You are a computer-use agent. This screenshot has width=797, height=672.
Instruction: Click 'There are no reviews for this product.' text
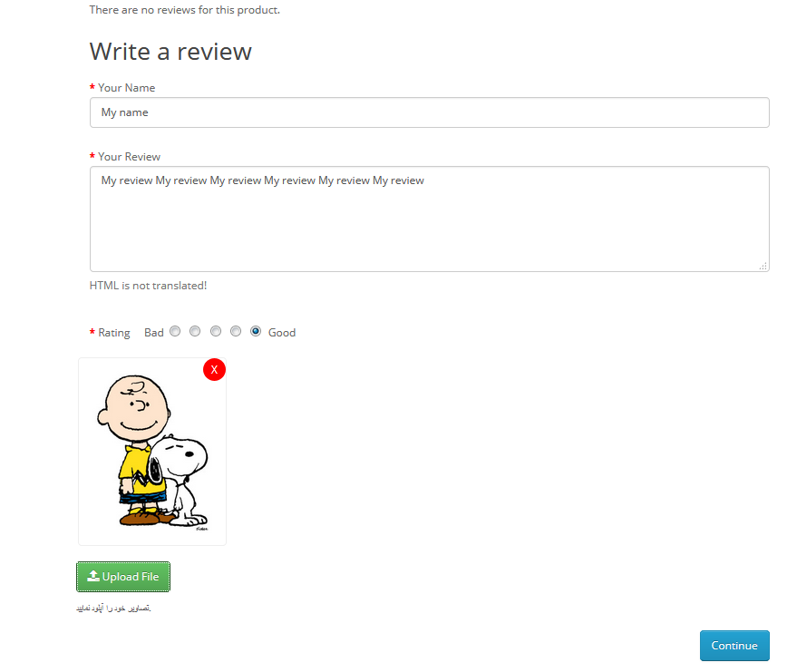click(184, 10)
